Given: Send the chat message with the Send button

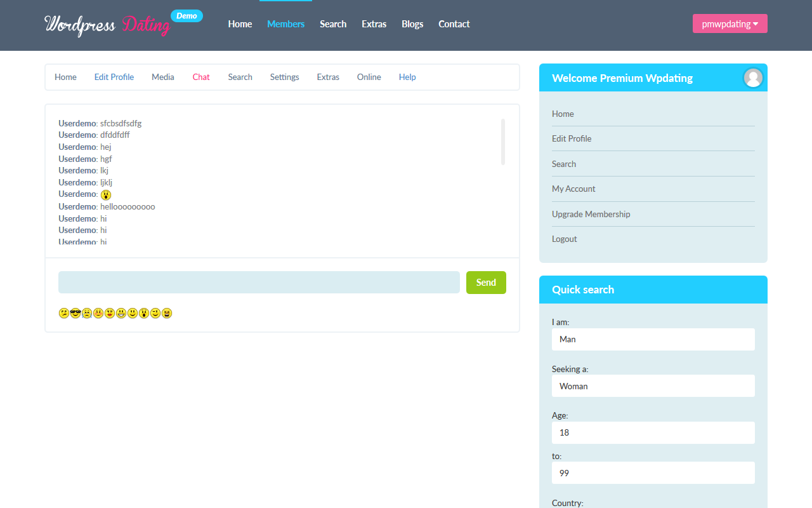Looking at the screenshot, I should [486, 283].
